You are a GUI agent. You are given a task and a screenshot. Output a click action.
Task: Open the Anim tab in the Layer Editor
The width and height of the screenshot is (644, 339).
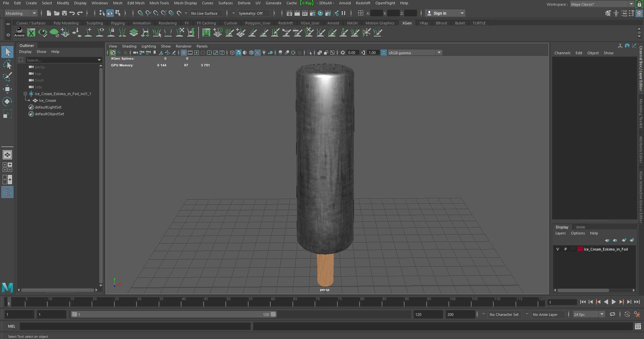580,227
